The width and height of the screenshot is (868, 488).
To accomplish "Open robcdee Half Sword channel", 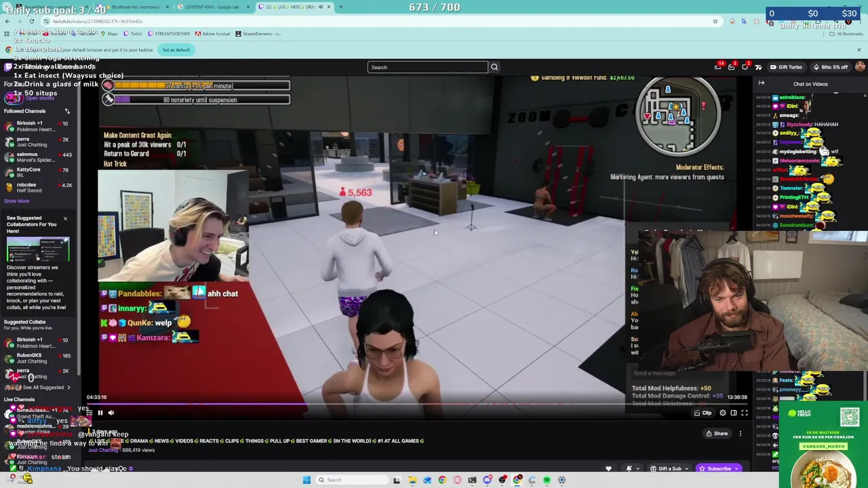I will (39, 188).
